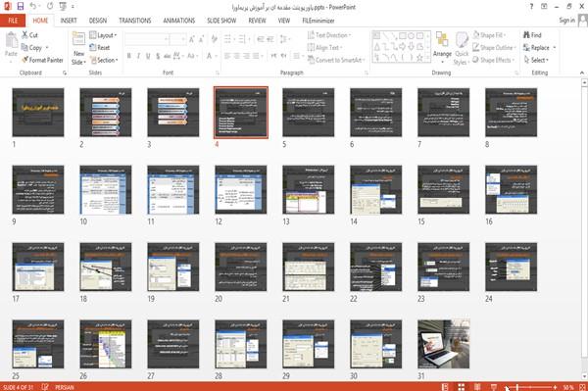588x391 pixels.
Task: Click the Format Painter icon
Action: (24, 60)
